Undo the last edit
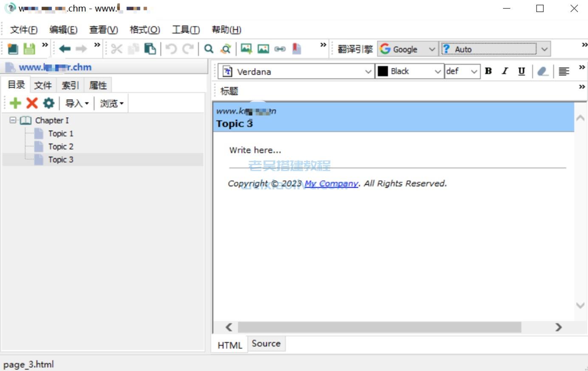This screenshot has width=588, height=371. tap(171, 48)
